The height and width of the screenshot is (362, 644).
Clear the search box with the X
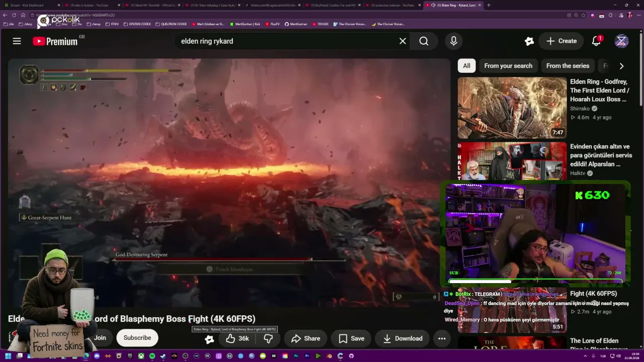403,41
